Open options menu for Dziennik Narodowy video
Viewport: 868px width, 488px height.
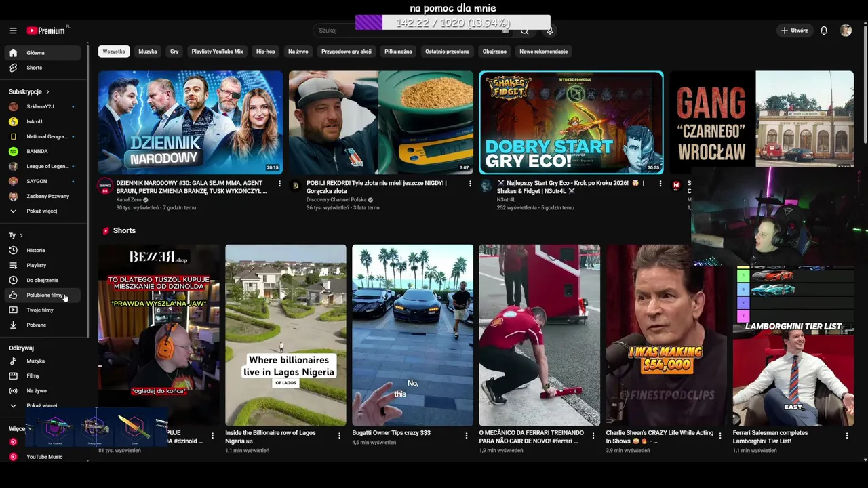(279, 184)
